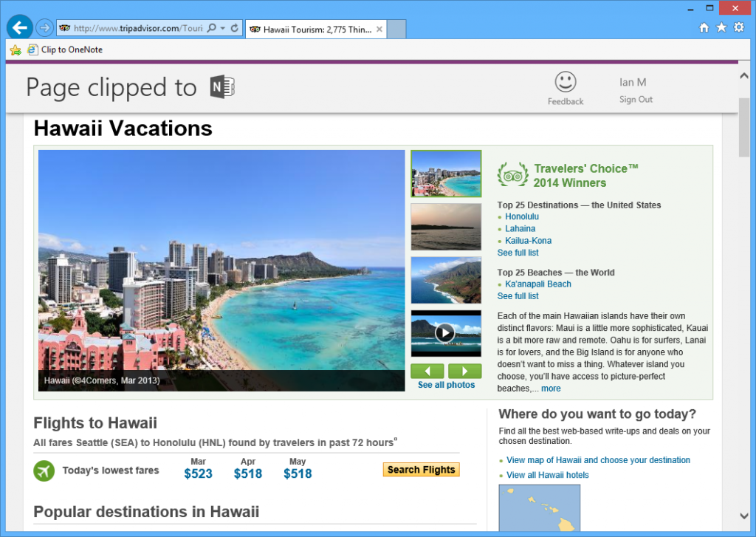Image resolution: width=756 pixels, height=537 pixels.
Task: Select the sunset beach thumbnail
Action: point(445,227)
